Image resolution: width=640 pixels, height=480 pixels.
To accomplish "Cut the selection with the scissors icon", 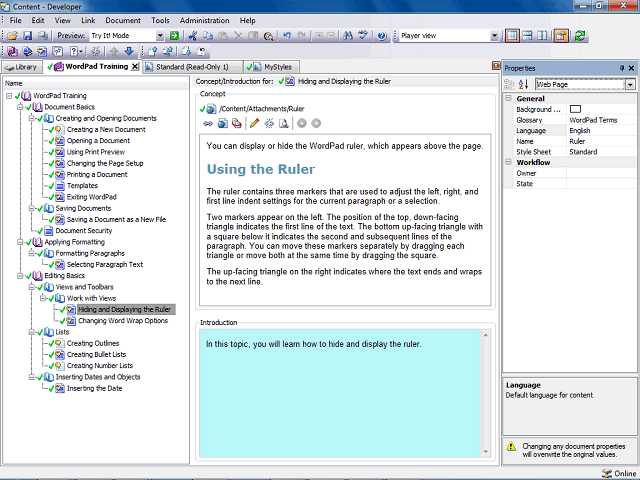I will coord(193,36).
